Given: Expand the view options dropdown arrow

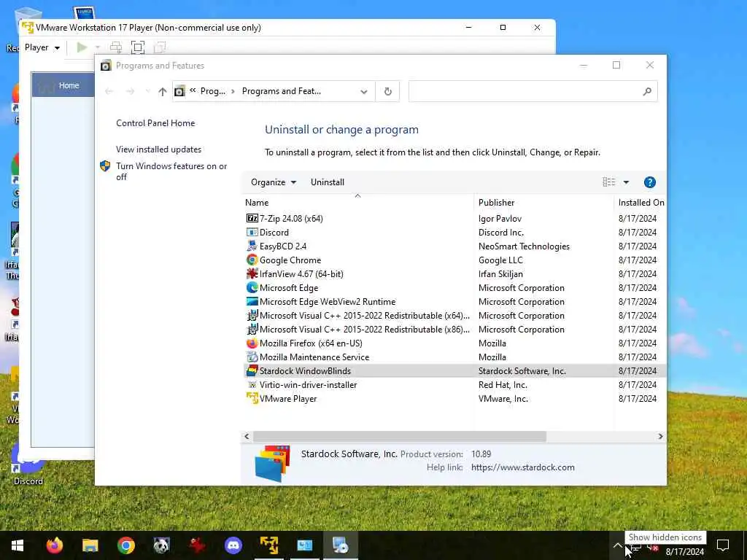Looking at the screenshot, I should [626, 182].
